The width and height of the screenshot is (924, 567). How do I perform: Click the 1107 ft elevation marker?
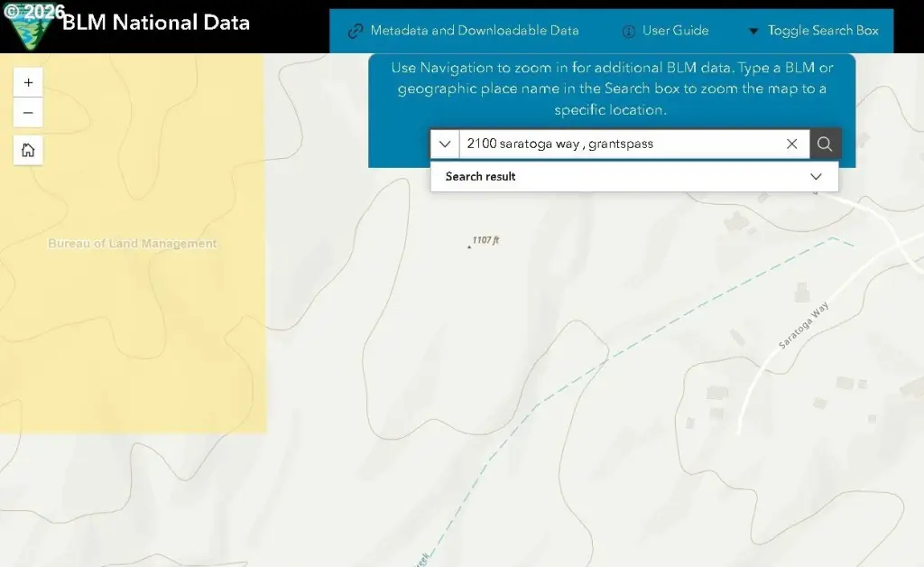click(x=485, y=240)
